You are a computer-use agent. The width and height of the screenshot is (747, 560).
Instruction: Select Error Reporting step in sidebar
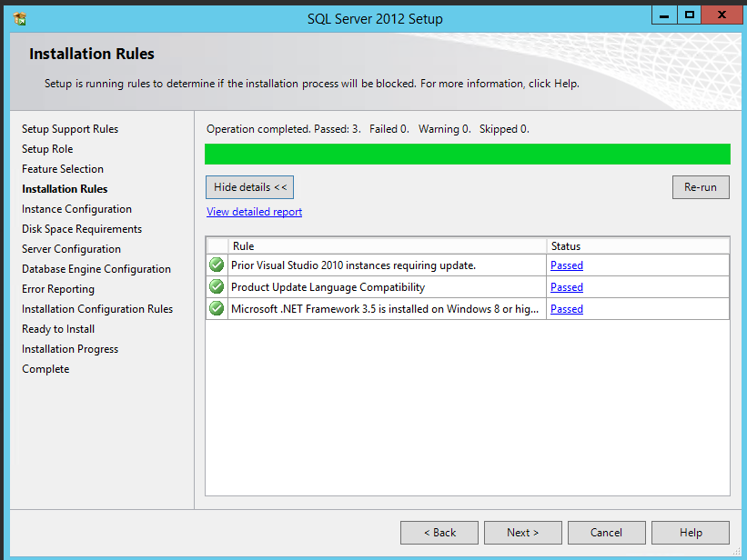[x=58, y=289]
